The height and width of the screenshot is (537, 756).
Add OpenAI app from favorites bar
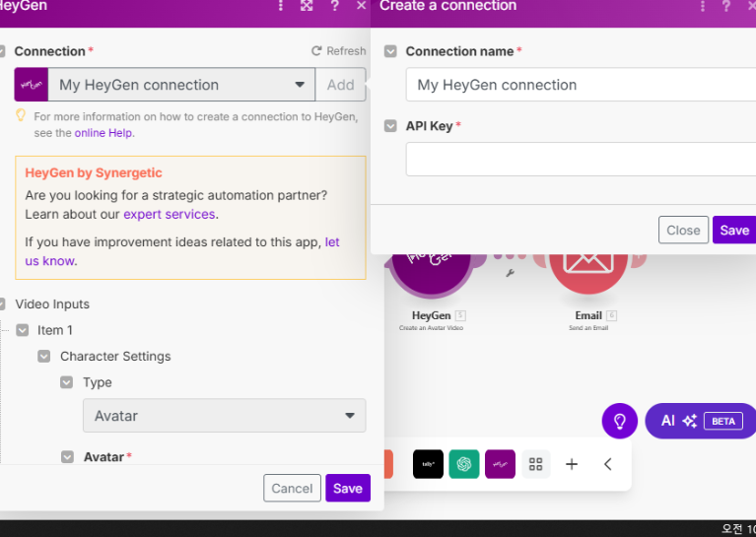tap(464, 464)
